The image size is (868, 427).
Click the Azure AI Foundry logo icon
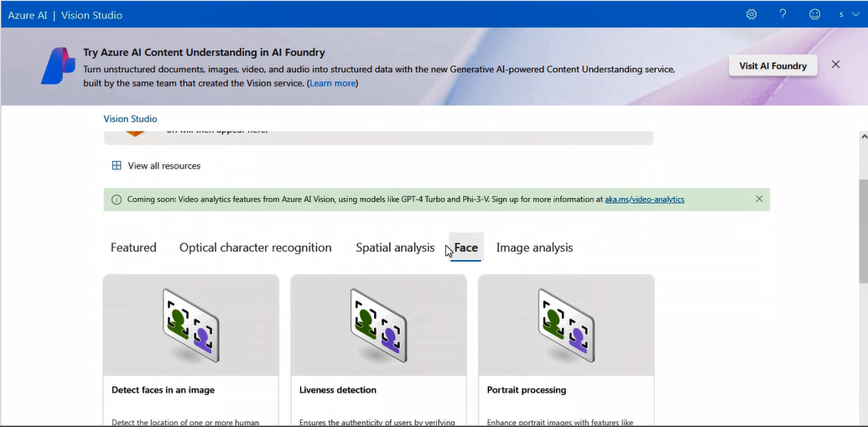point(58,66)
